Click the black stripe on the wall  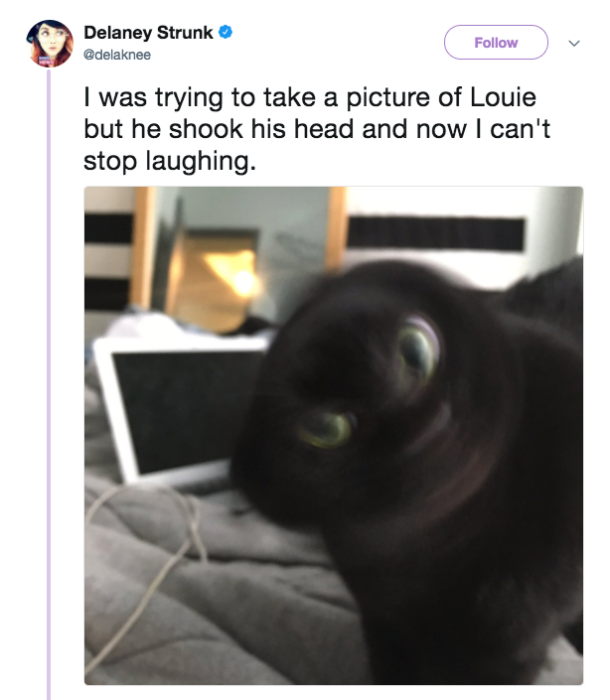435,233
